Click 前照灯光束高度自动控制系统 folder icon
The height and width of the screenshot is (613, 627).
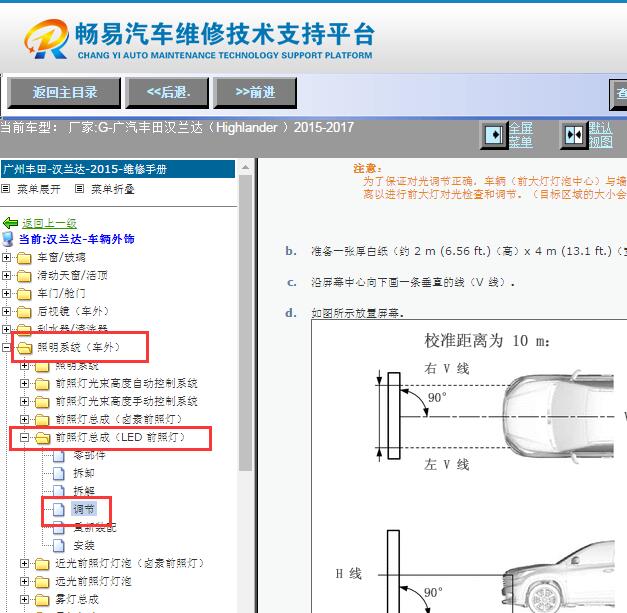(42, 384)
